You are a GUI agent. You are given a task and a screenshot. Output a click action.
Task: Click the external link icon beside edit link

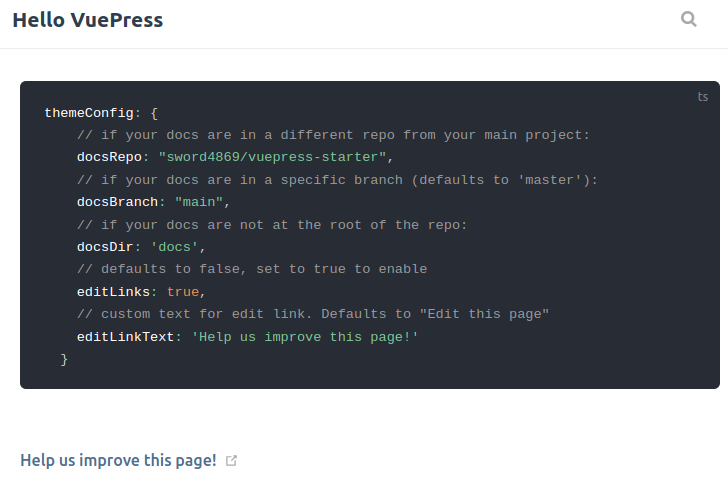coord(232,461)
